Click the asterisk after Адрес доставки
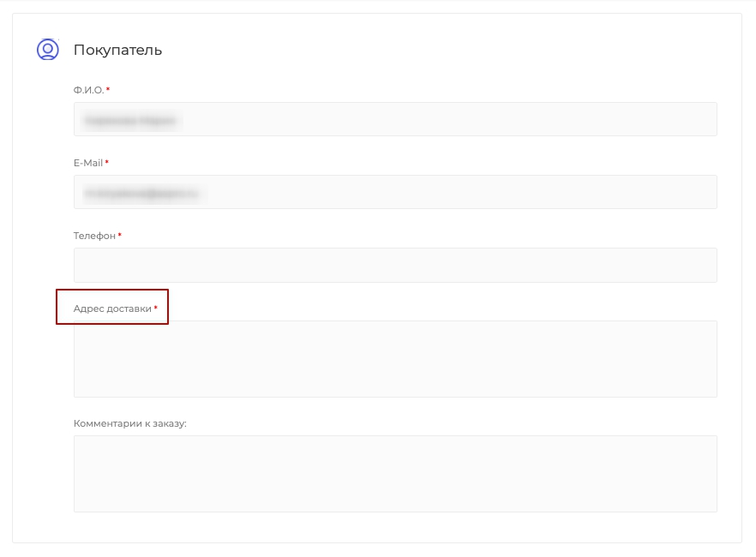Screen dimensions: 756x557 [x=156, y=308]
